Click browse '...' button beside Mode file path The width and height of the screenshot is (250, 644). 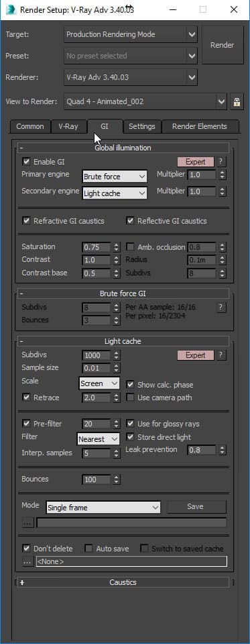tap(27, 523)
